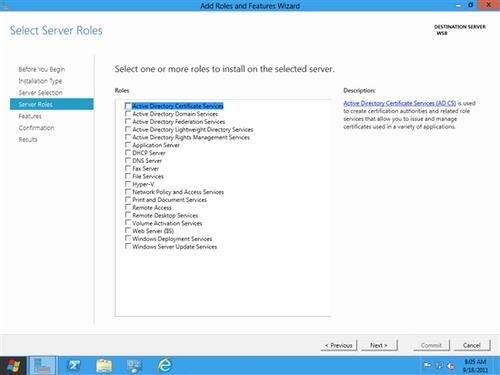Screen dimensions: 500x375
Task: Open File Explorer folder icon in taskbar
Action: [x=104, y=366]
